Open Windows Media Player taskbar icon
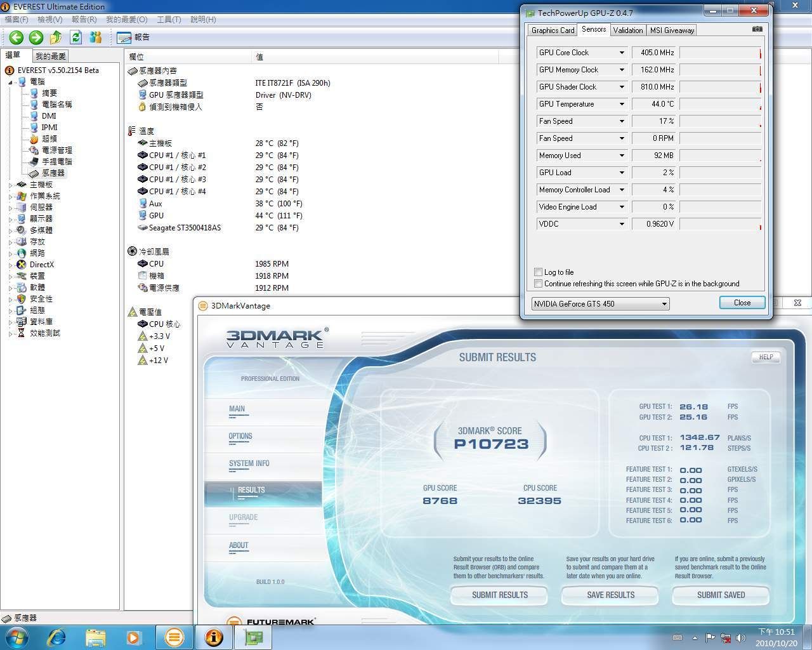Screen dimensions: 812x650 click(134, 637)
